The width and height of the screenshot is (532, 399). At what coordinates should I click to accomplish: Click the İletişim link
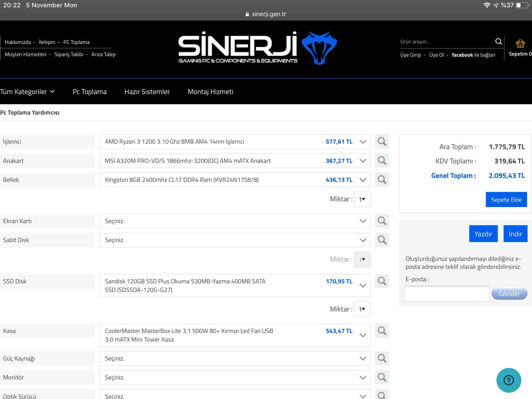pyautogui.click(x=47, y=42)
